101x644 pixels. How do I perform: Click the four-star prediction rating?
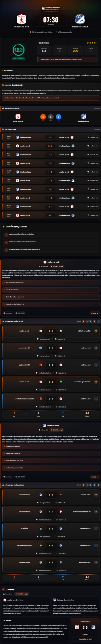tap(91, 43)
